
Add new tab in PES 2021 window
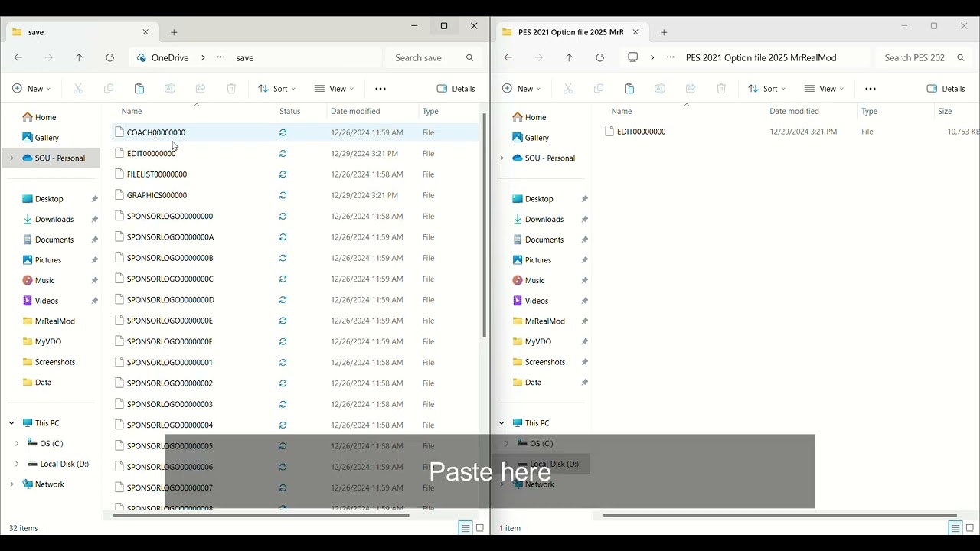pyautogui.click(x=664, y=32)
